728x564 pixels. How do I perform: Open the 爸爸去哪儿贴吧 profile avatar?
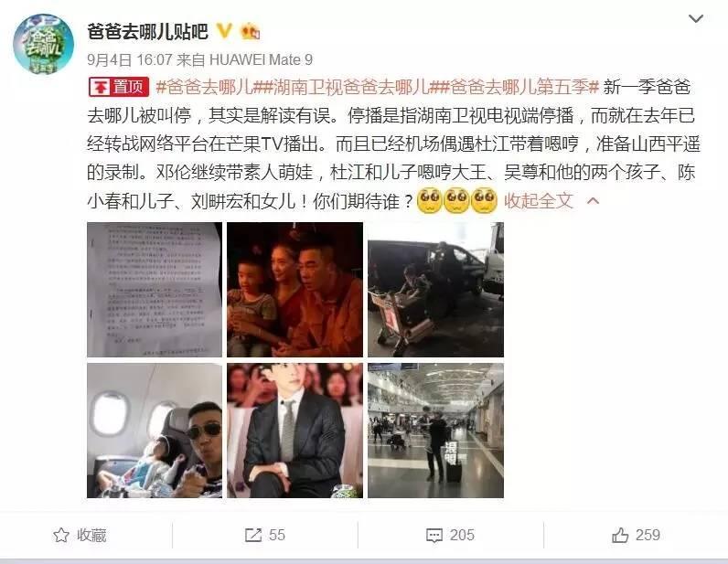43,44
